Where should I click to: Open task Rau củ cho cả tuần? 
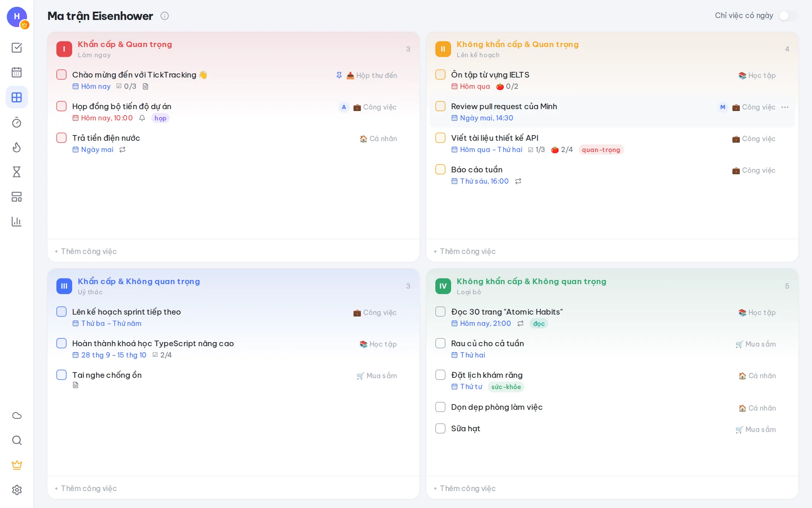point(488,343)
